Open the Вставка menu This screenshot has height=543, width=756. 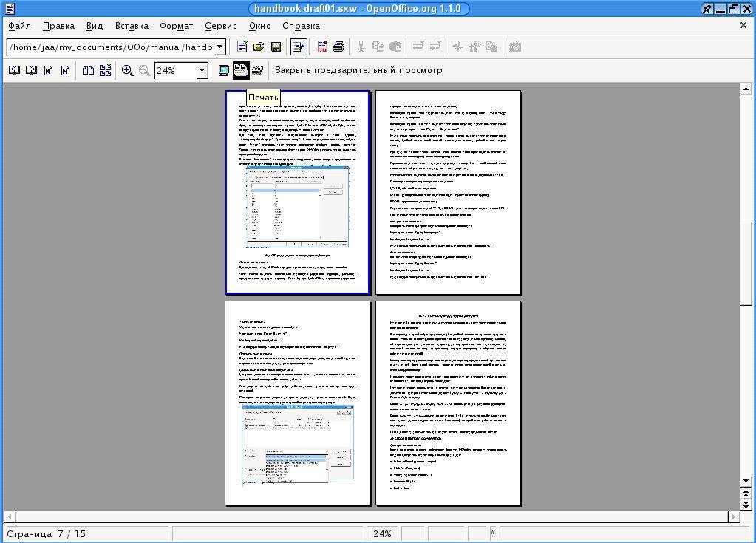tap(132, 26)
